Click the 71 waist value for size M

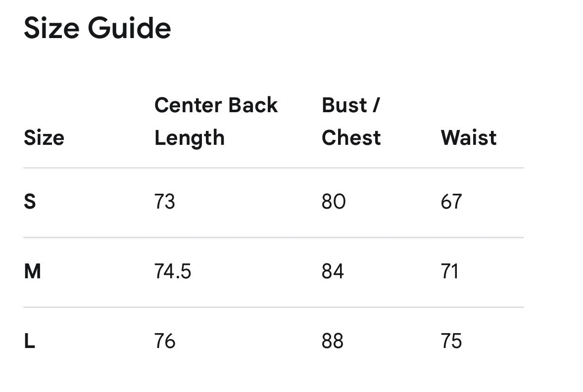(x=450, y=271)
